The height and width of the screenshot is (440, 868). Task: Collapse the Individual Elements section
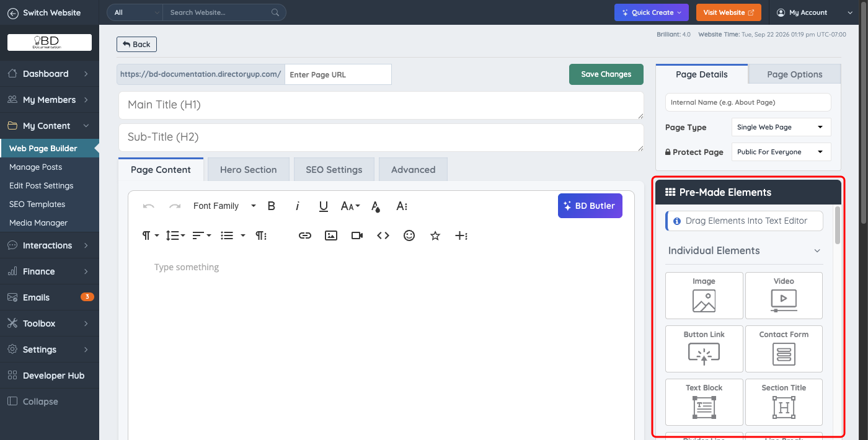(817, 251)
